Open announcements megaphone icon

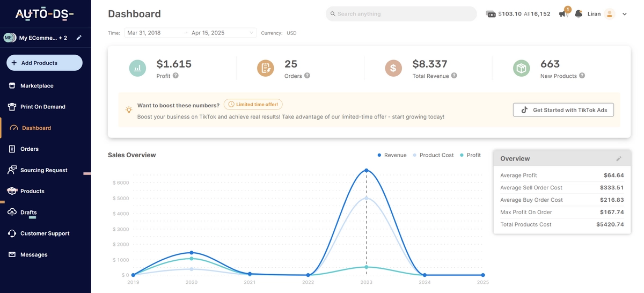[563, 13]
